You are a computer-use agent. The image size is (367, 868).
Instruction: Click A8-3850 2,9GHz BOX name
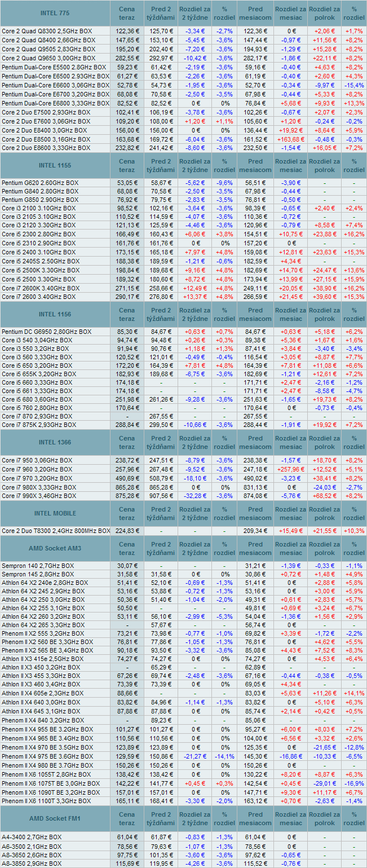(32, 863)
